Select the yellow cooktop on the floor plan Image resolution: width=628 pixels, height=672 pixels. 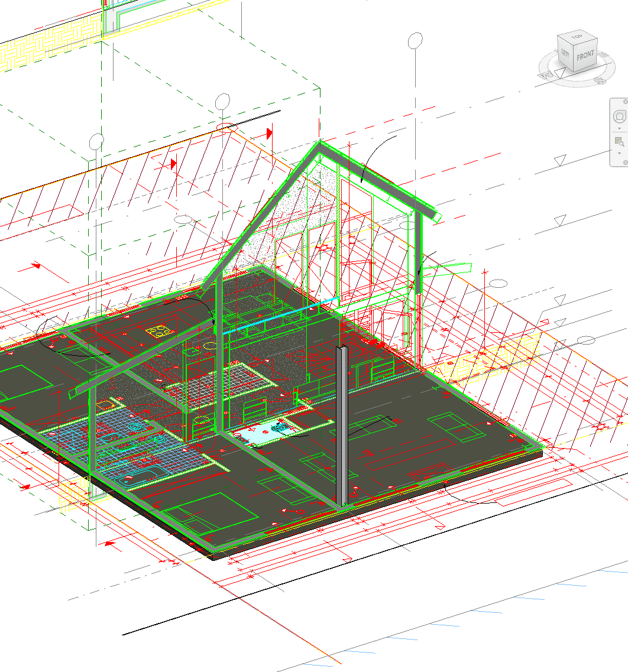160,331
